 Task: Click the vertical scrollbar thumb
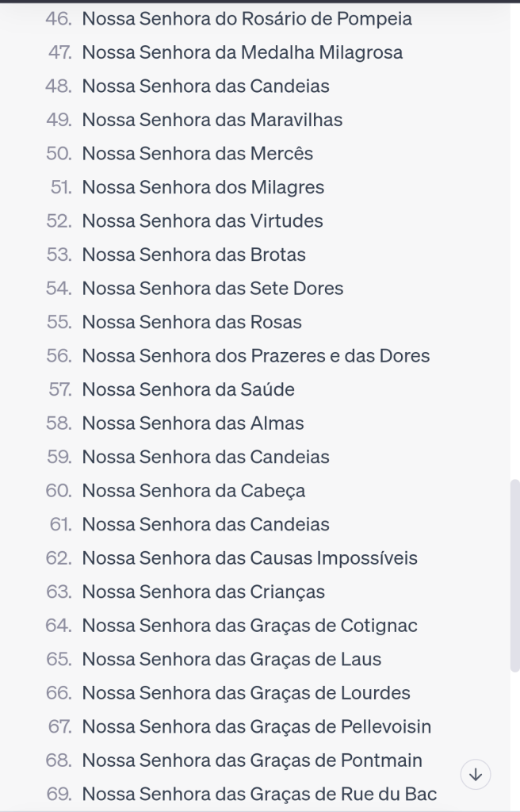[x=514, y=576]
